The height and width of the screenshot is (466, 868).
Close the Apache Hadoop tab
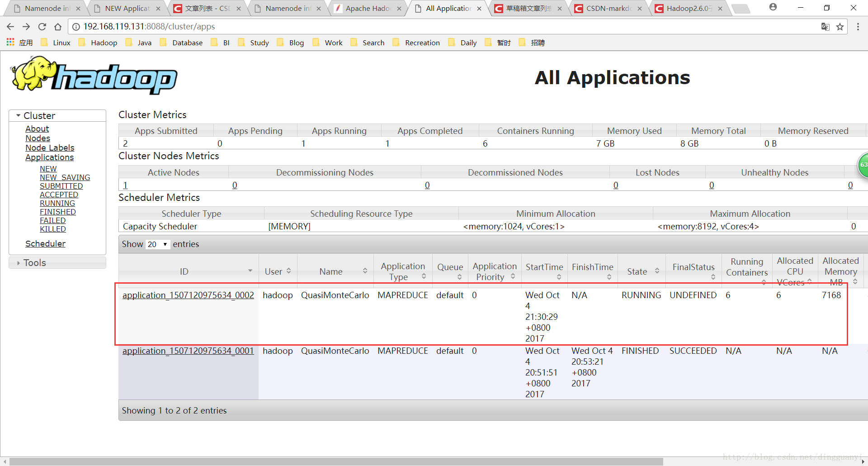[399, 9]
